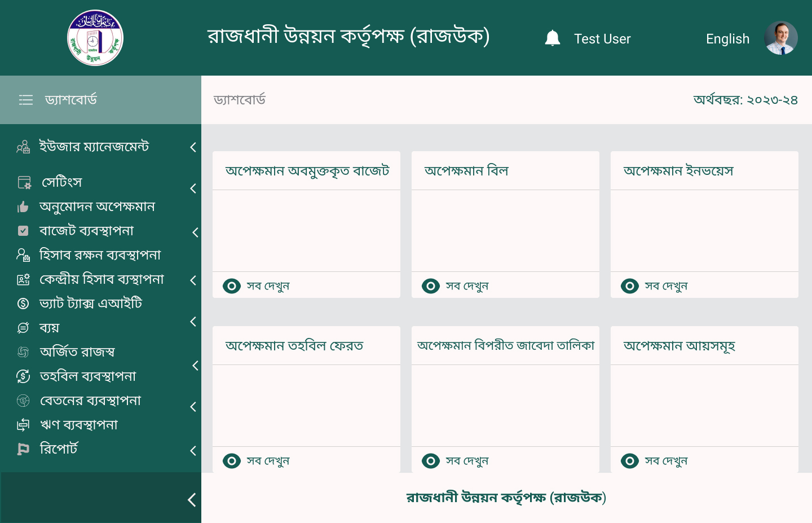This screenshot has height=523, width=812.
Task: Click the user profile avatar photo
Action: [x=781, y=38]
